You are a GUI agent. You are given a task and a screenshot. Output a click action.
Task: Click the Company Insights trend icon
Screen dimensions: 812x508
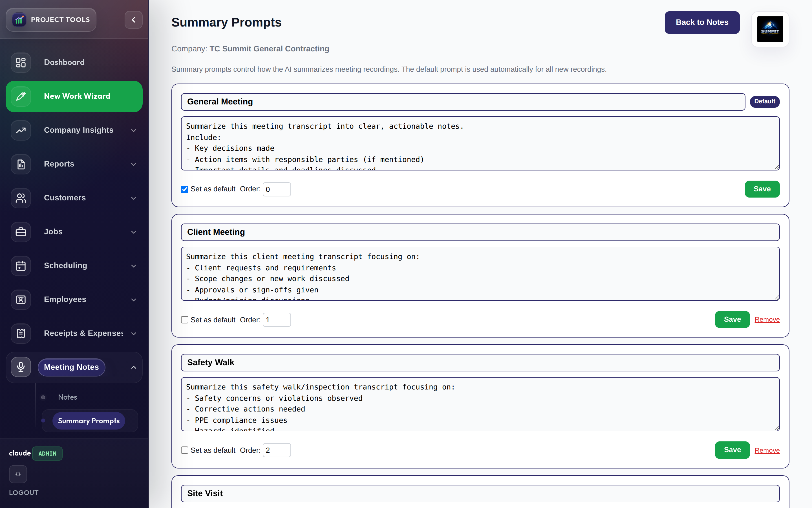point(21,130)
